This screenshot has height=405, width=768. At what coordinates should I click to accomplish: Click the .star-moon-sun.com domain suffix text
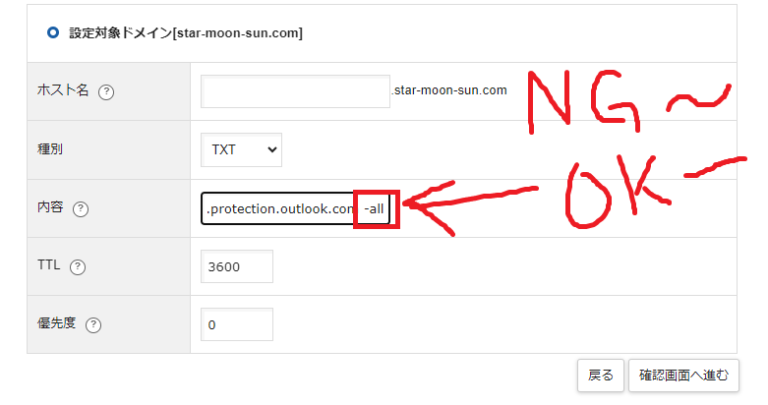449,91
